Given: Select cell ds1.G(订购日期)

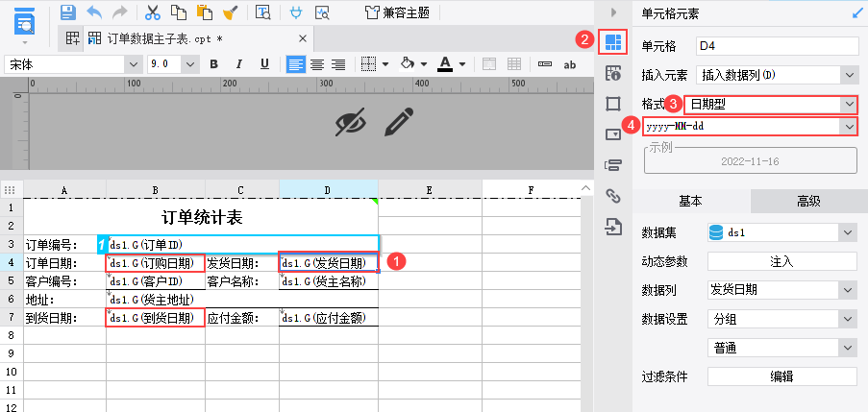Looking at the screenshot, I should tap(156, 263).
